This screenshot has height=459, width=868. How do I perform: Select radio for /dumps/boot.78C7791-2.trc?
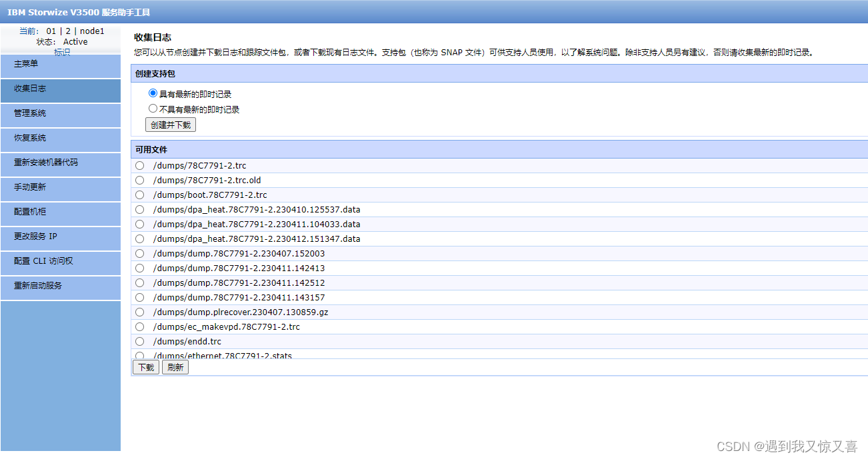point(139,195)
